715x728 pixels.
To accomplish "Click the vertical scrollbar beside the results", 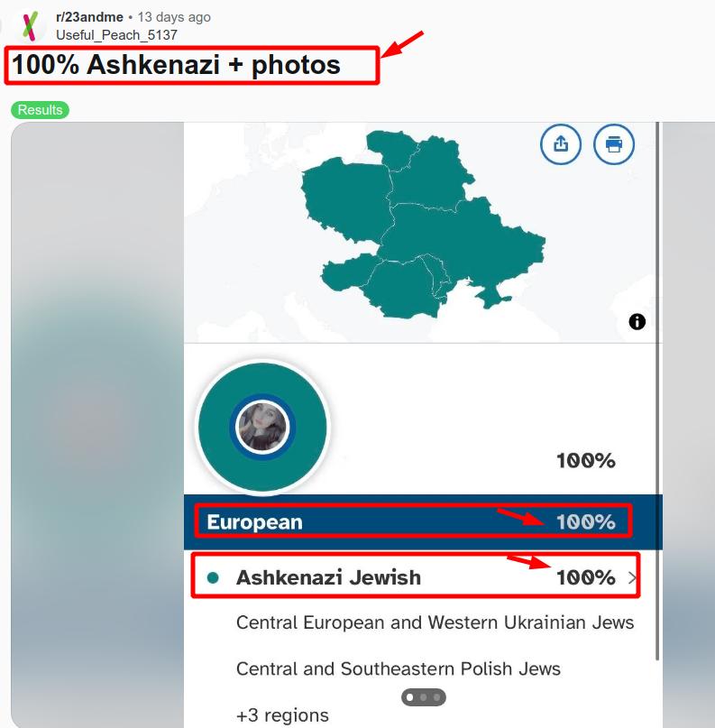I will click(x=657, y=391).
